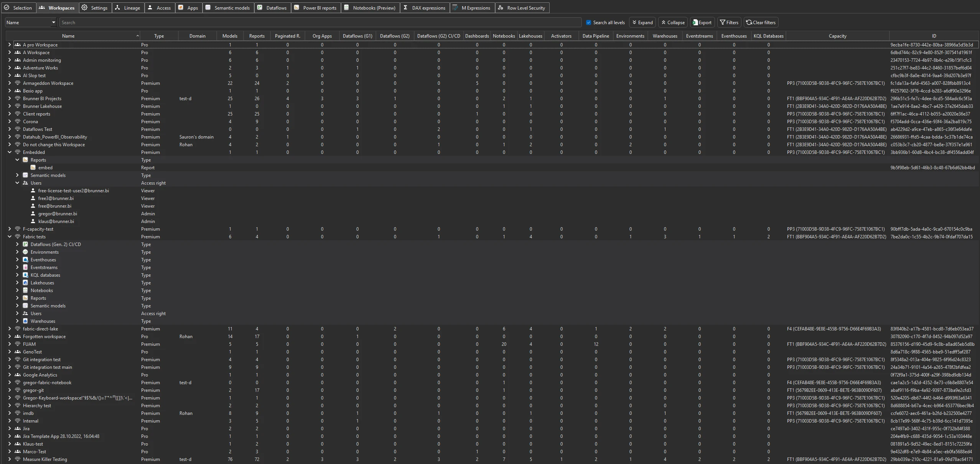Viewport: 980px width, 464px height.
Task: Click the Lakehouses type icon
Action: [x=25, y=282]
